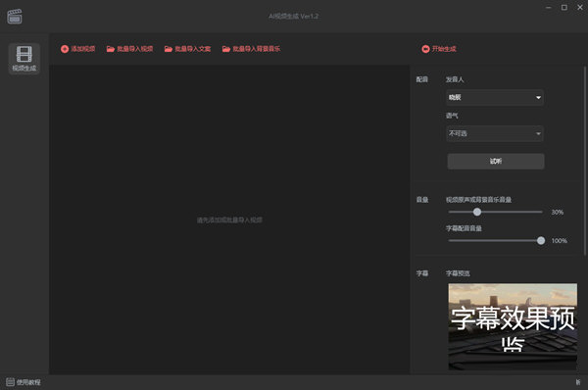Minimize the application window
This screenshot has height=390, width=588.
pyautogui.click(x=548, y=8)
